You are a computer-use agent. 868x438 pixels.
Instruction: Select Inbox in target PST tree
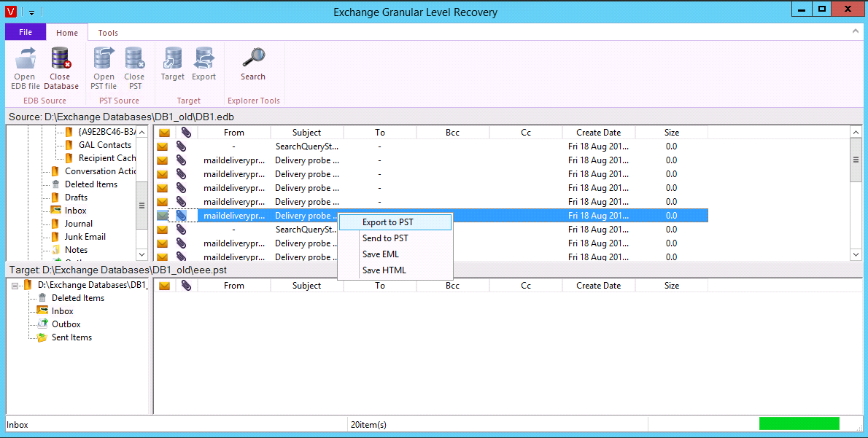pyautogui.click(x=62, y=311)
